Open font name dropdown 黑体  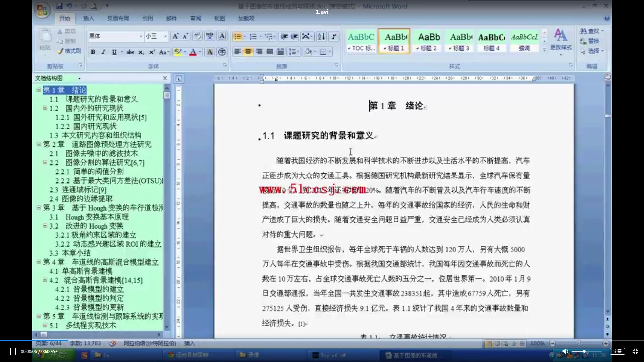tap(141, 36)
